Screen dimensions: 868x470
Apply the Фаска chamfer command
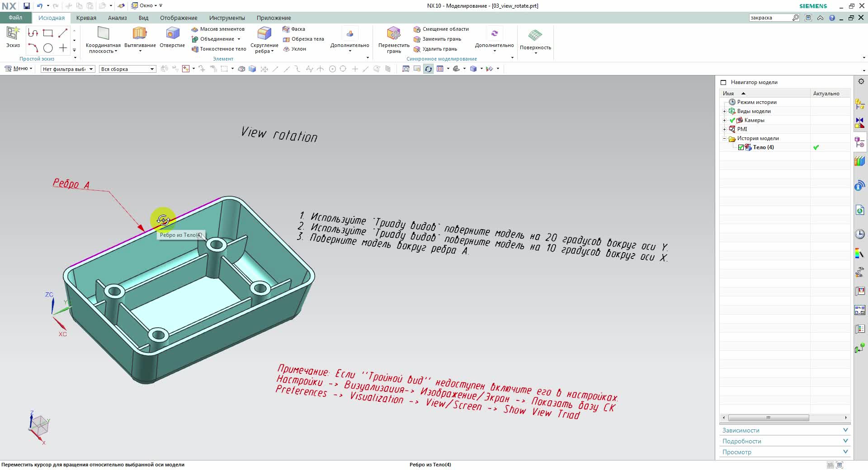click(294, 29)
